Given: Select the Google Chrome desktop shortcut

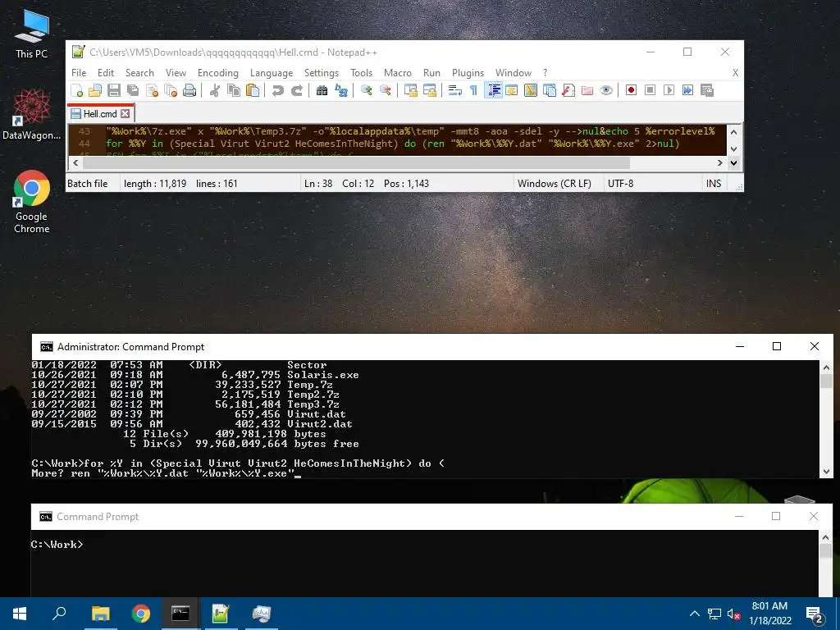Looking at the screenshot, I should click(x=32, y=202).
